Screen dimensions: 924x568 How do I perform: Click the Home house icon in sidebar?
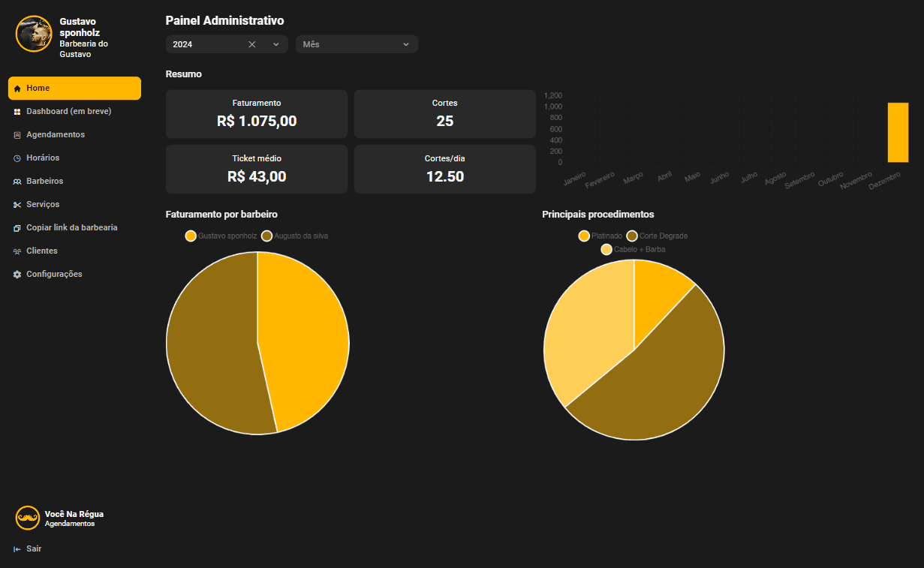click(17, 89)
